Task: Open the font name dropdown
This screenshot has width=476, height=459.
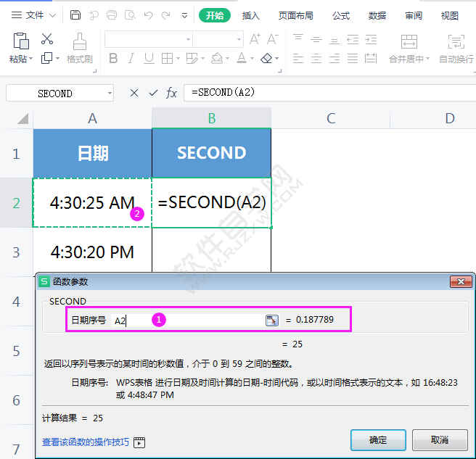Action: [188, 39]
